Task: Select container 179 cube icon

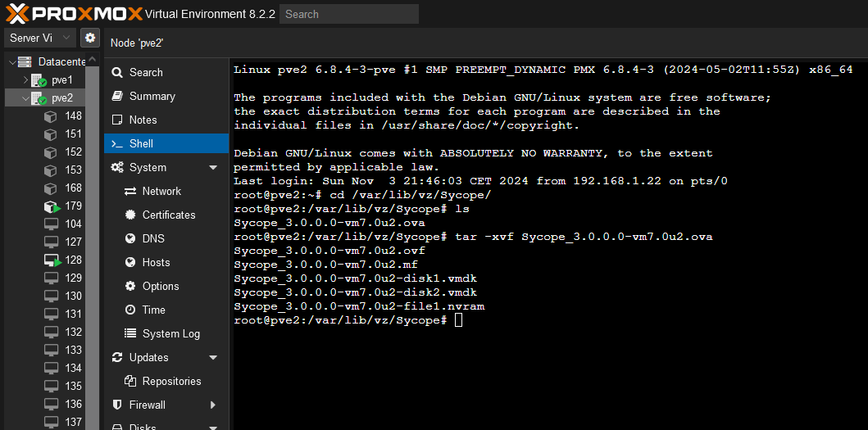Action: tap(52, 206)
